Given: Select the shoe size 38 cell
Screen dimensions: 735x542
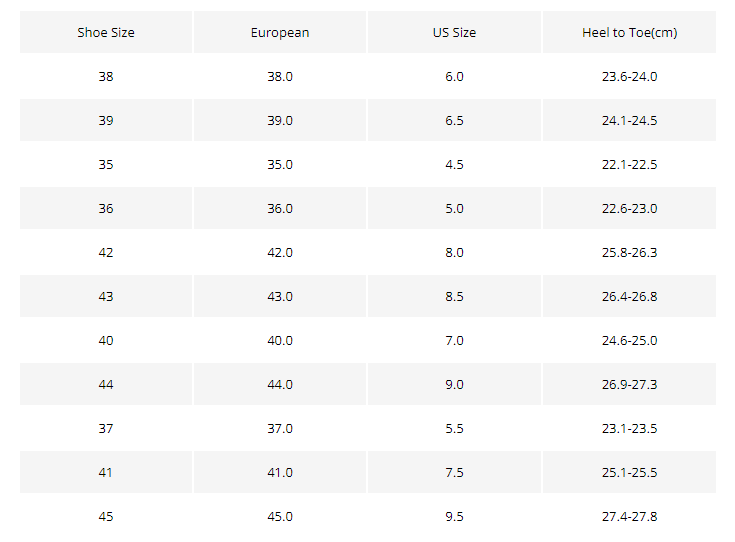Looking at the screenshot, I should (106, 76).
